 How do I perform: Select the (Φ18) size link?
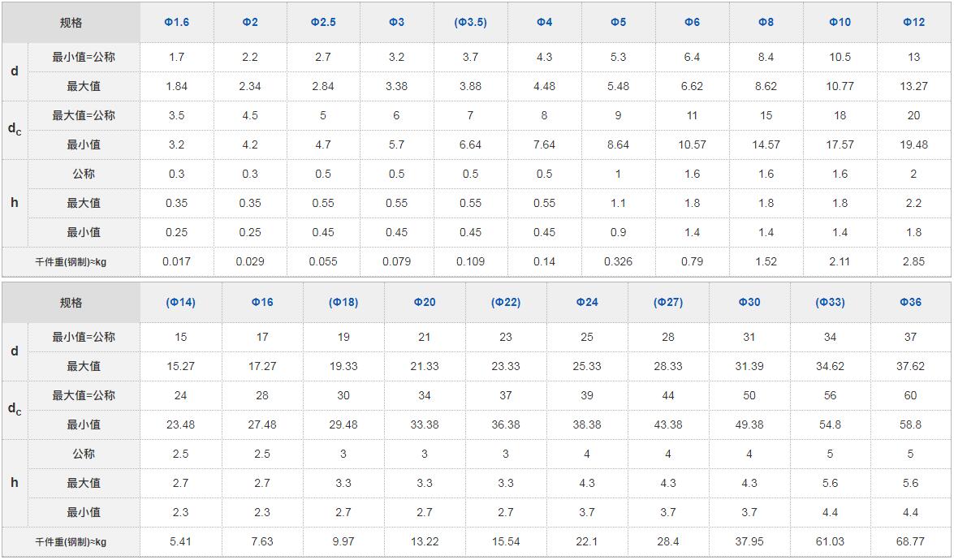(x=343, y=302)
